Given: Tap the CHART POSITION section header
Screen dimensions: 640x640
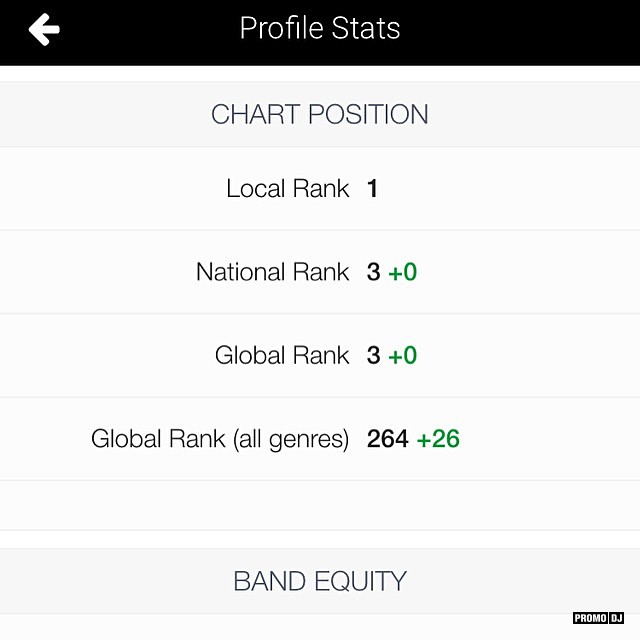Looking at the screenshot, I should pyautogui.click(x=320, y=114).
